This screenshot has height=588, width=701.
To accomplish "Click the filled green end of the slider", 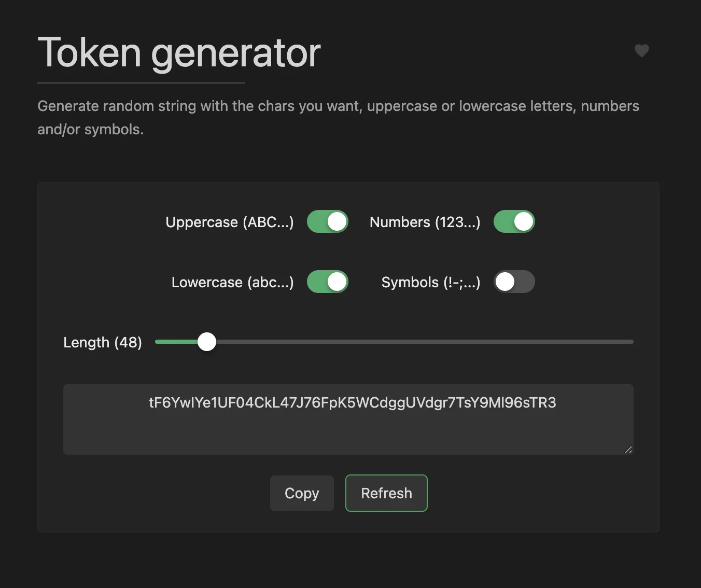I will click(x=176, y=342).
